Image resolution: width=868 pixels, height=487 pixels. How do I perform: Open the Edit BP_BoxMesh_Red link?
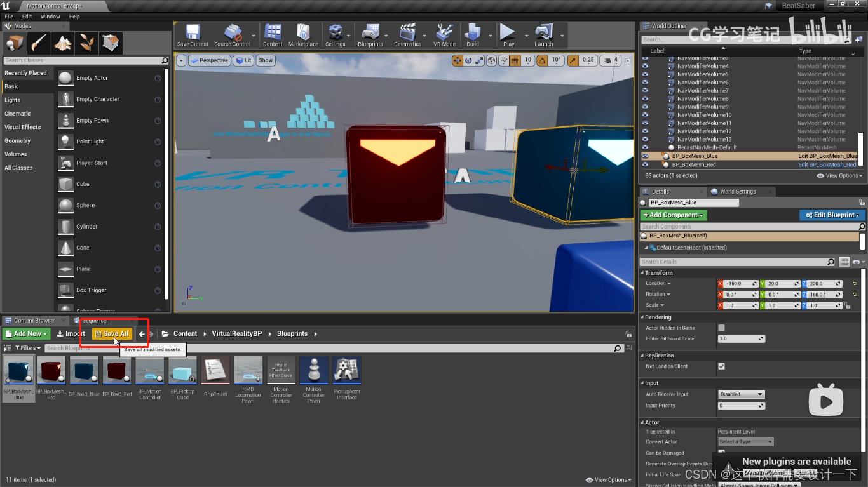pos(827,164)
